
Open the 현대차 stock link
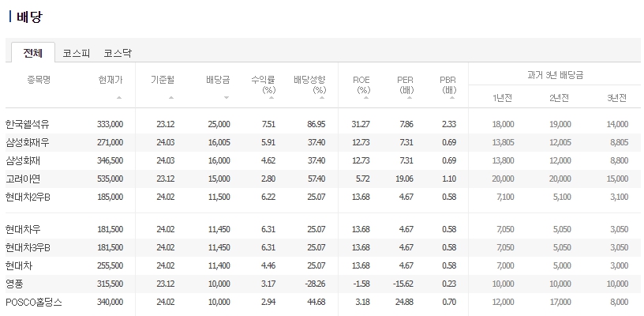point(18,266)
